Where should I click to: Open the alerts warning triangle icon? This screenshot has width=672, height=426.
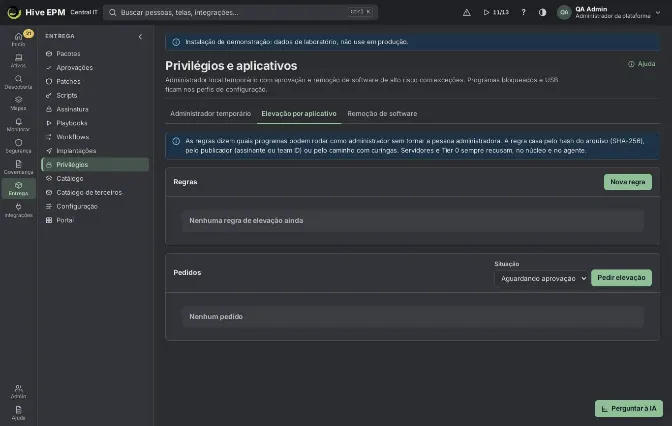[x=467, y=12]
